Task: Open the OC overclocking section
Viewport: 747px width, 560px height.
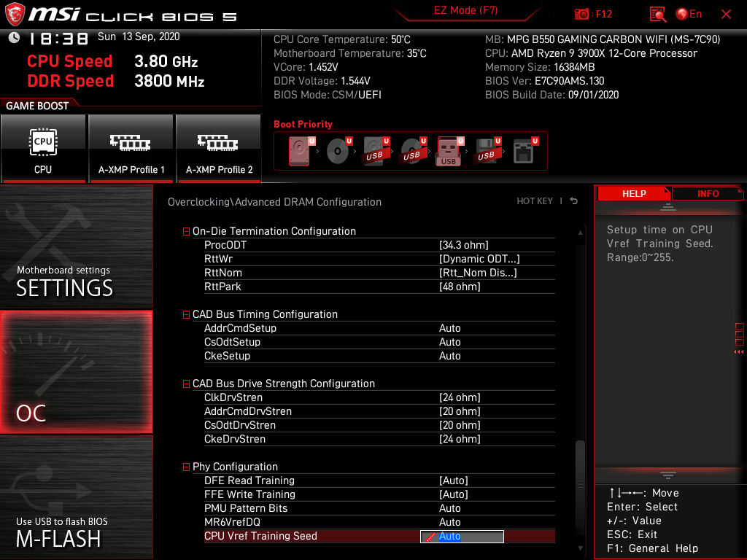Action: [x=76, y=373]
